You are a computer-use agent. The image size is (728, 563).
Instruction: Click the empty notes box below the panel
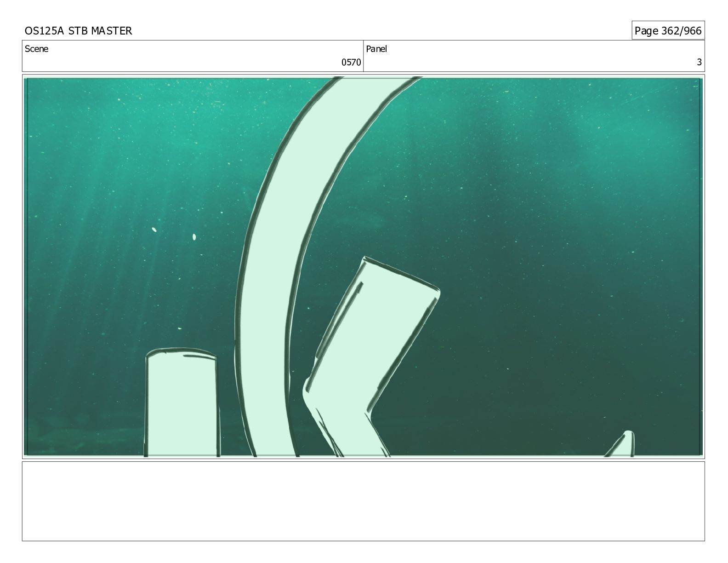[363, 501]
